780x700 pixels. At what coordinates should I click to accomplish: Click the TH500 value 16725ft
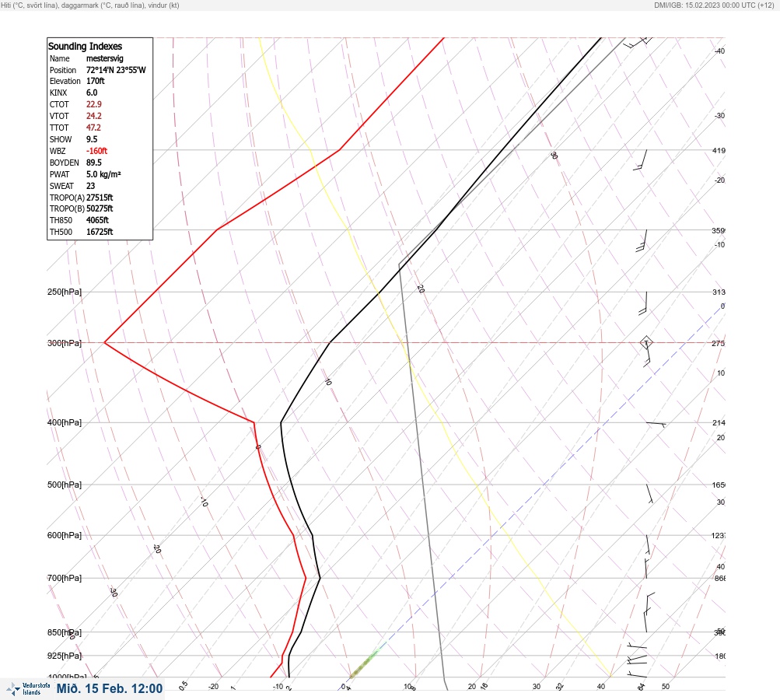point(100,232)
